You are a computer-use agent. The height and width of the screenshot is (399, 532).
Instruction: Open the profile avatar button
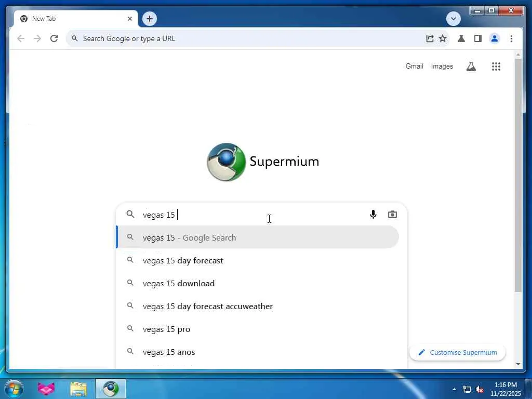(x=495, y=38)
